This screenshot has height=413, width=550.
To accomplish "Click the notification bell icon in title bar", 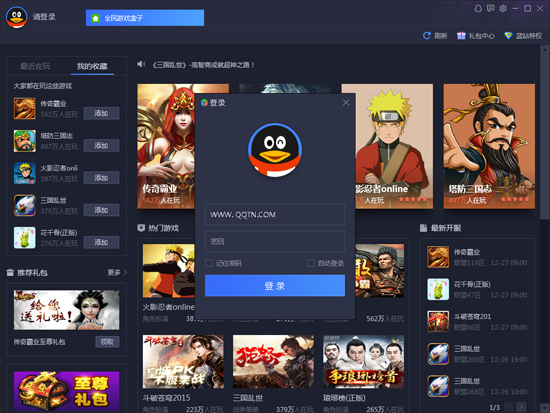I will coord(478,8).
